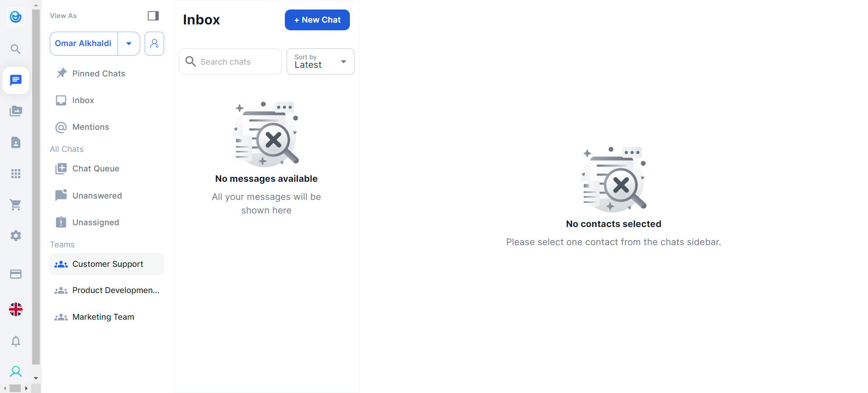Viewport: 868px width, 393px height.
Task: Select the Marketing Team chat group
Action: 103,317
